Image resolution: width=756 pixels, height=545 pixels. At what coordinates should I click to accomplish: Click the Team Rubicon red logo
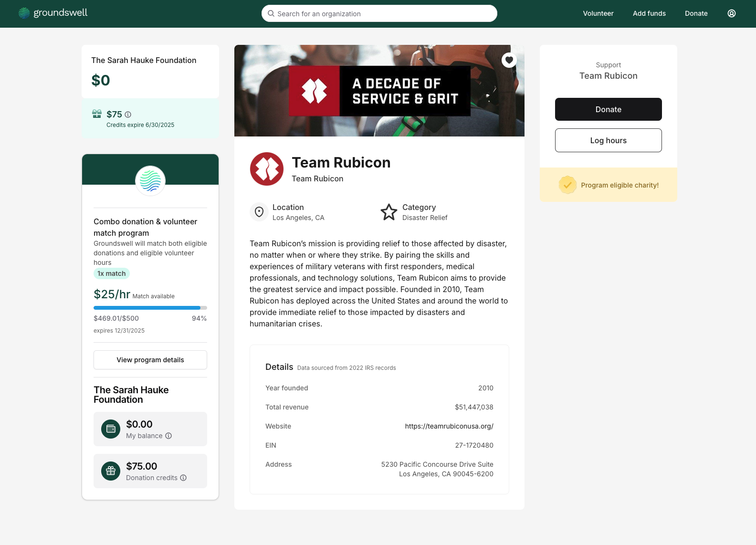pos(267,169)
